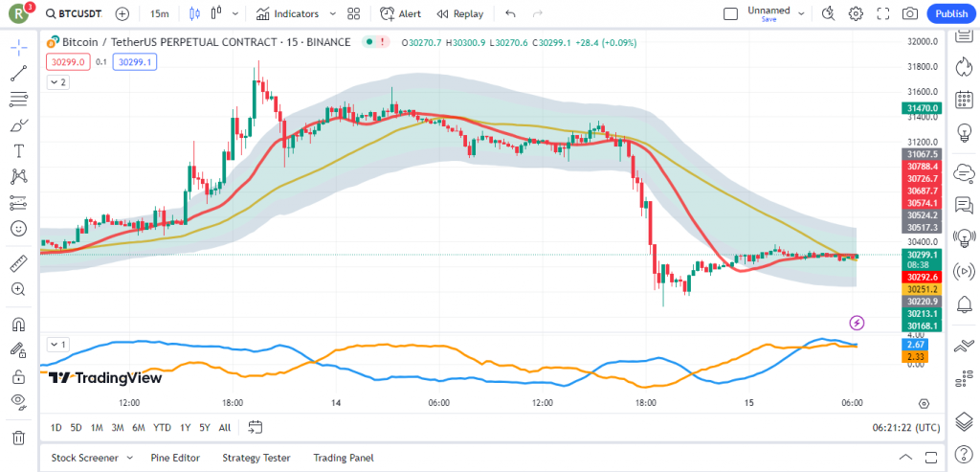Select the 1M date range

point(97,428)
